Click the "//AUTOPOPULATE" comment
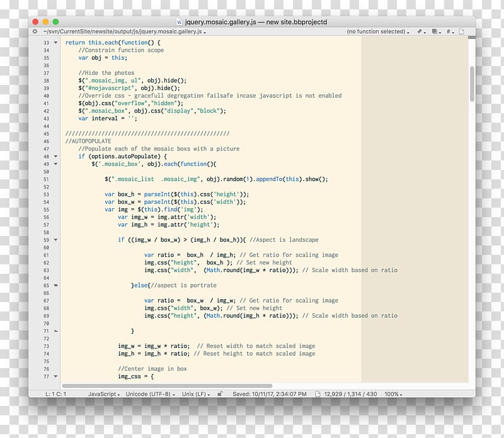Screen dimensions: 504x438 tap(88, 142)
